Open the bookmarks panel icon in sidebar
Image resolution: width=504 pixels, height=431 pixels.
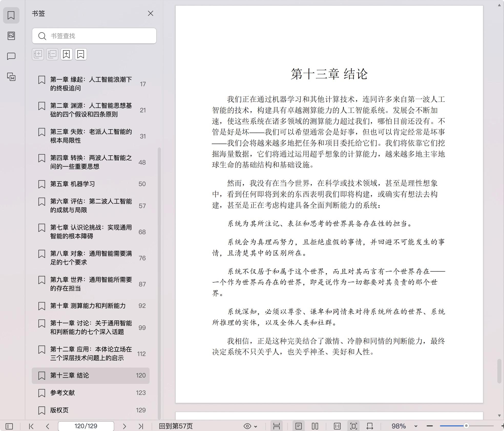[x=11, y=15]
